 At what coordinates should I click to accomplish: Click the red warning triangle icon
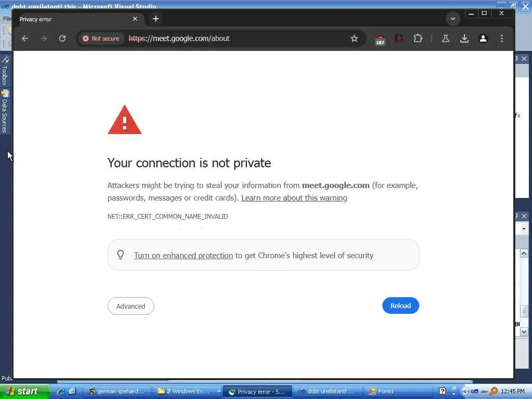(125, 120)
